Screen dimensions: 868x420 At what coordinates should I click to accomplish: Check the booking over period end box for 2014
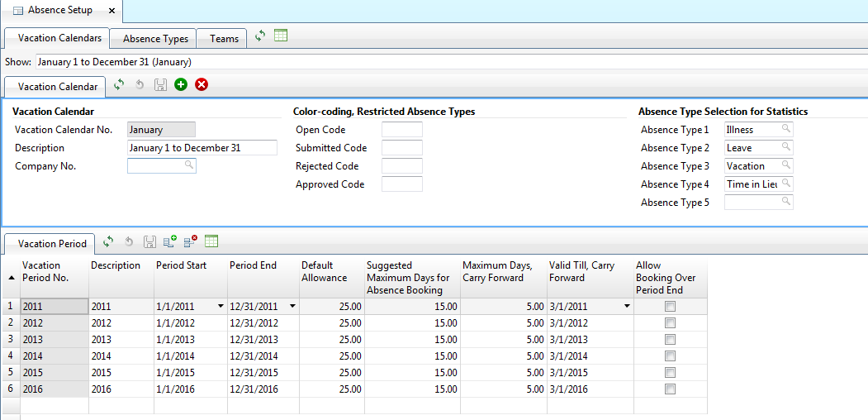point(670,356)
